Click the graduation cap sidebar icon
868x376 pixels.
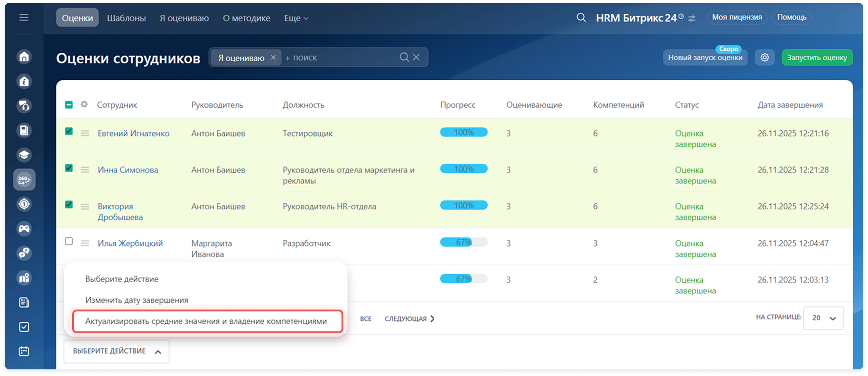tap(24, 155)
